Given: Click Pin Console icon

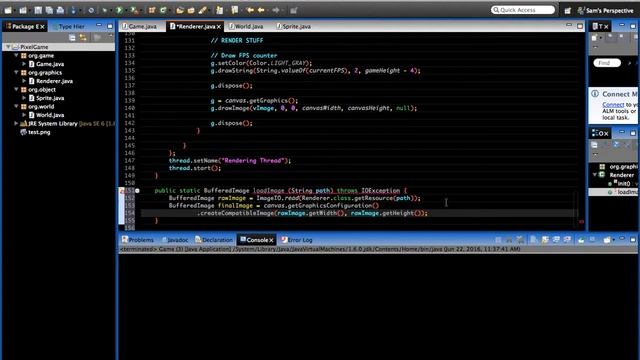Looking at the screenshot, I should 581,240.
